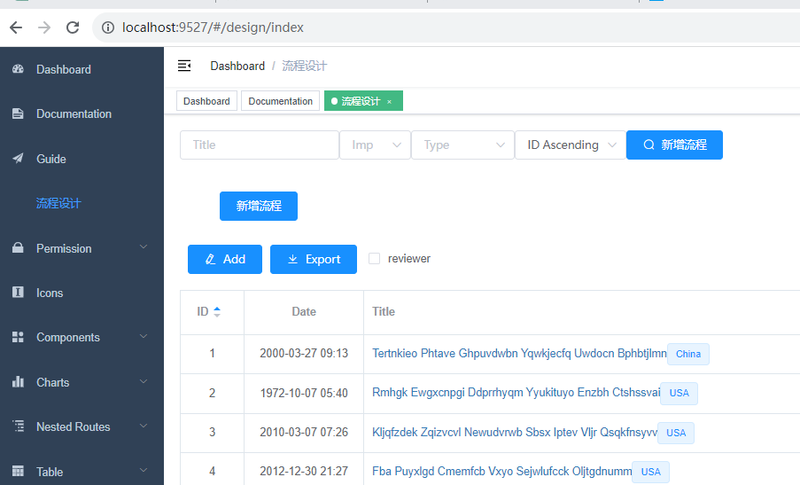
Task: Click the Export button
Action: 314,259
